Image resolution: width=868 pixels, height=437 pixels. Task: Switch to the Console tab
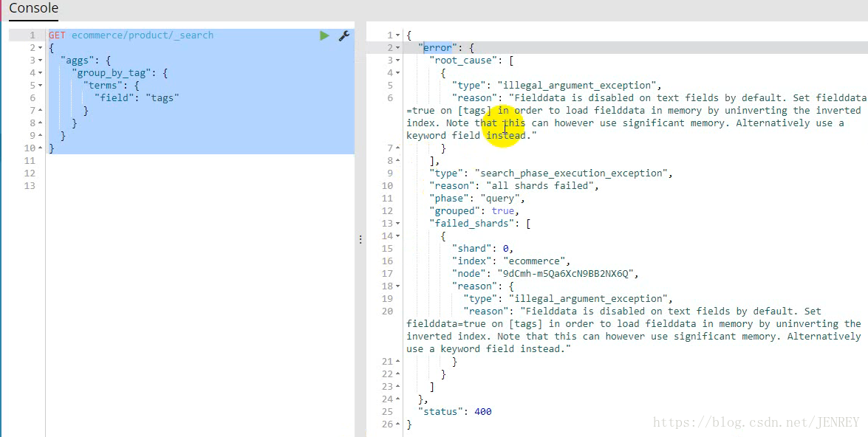(34, 9)
